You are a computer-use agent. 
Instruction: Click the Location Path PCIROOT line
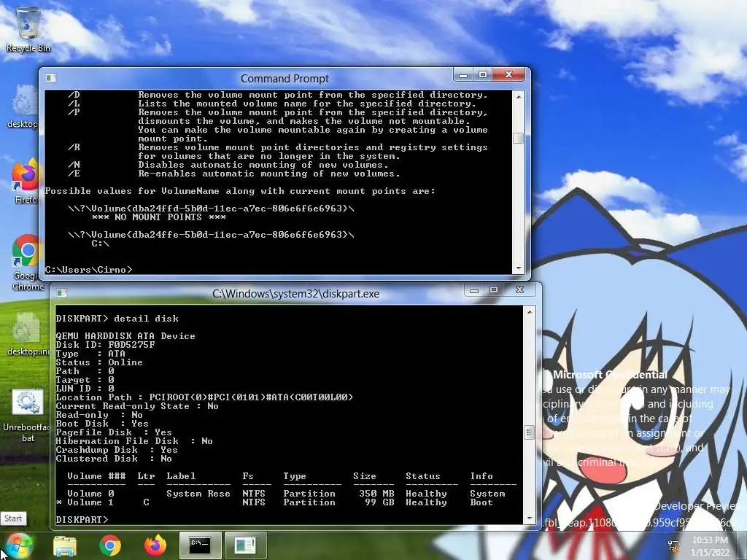pyautogui.click(x=204, y=397)
